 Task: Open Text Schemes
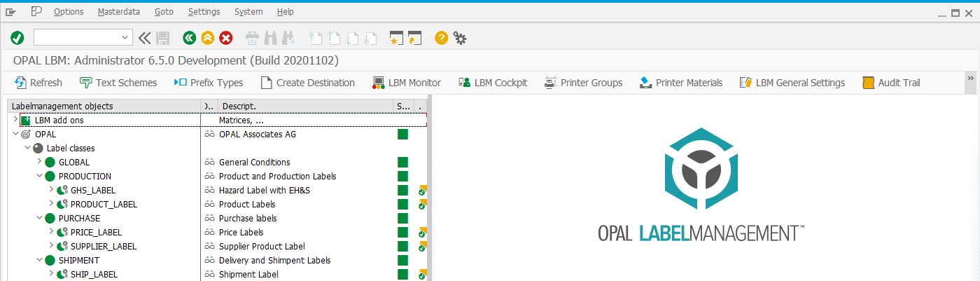118,83
